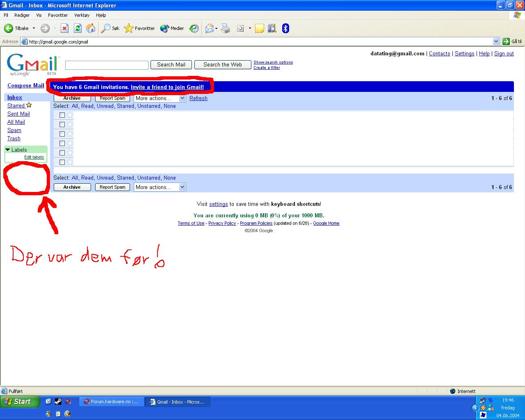Click the MSN Messenger tray icon
Viewport: 525px width, 420px height.
coord(491,408)
